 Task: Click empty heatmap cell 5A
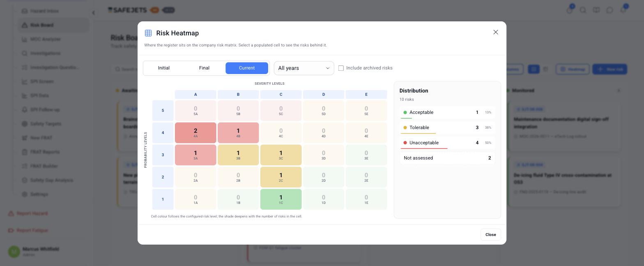(x=195, y=111)
